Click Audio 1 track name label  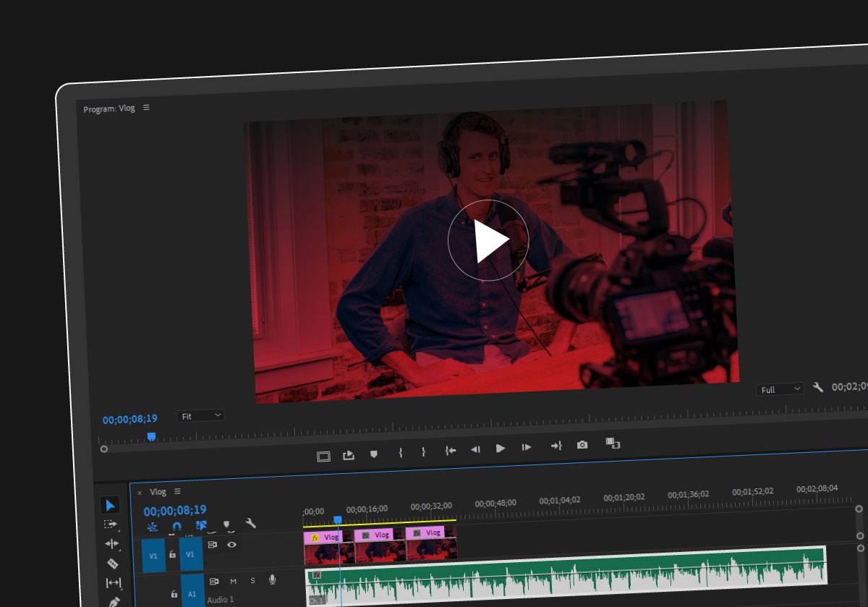click(221, 600)
